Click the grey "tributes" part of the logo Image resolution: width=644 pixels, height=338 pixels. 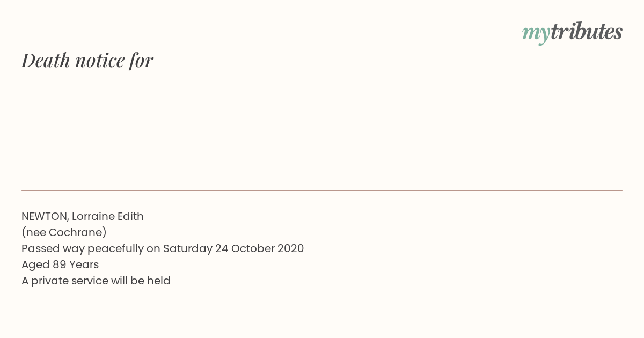[x=587, y=31]
